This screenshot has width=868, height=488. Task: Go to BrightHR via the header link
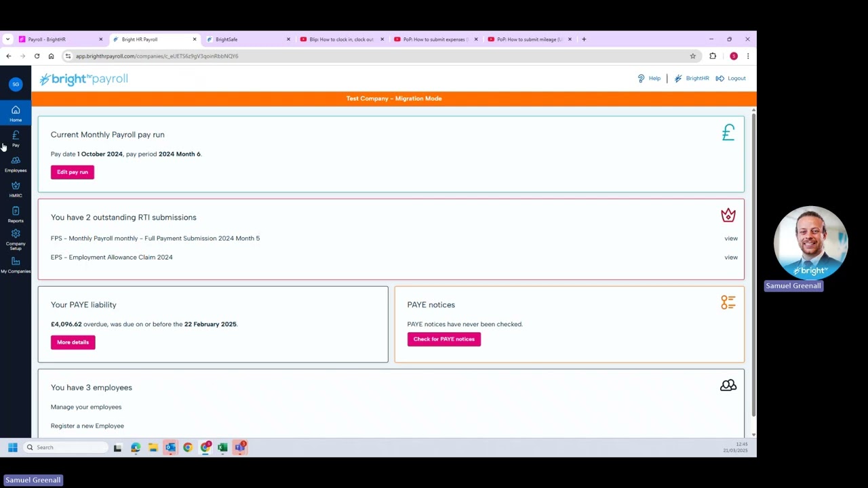691,79
